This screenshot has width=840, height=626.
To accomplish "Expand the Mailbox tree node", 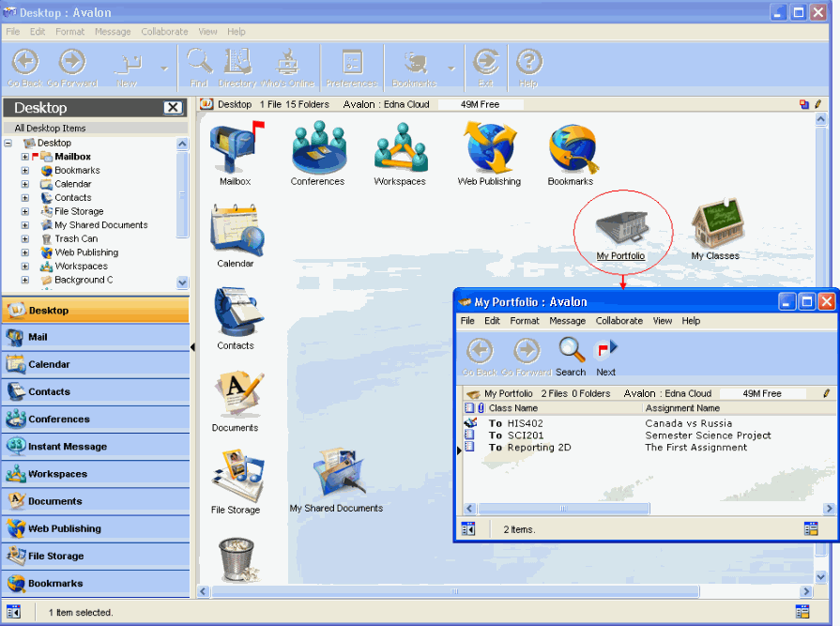I will click(x=25, y=157).
